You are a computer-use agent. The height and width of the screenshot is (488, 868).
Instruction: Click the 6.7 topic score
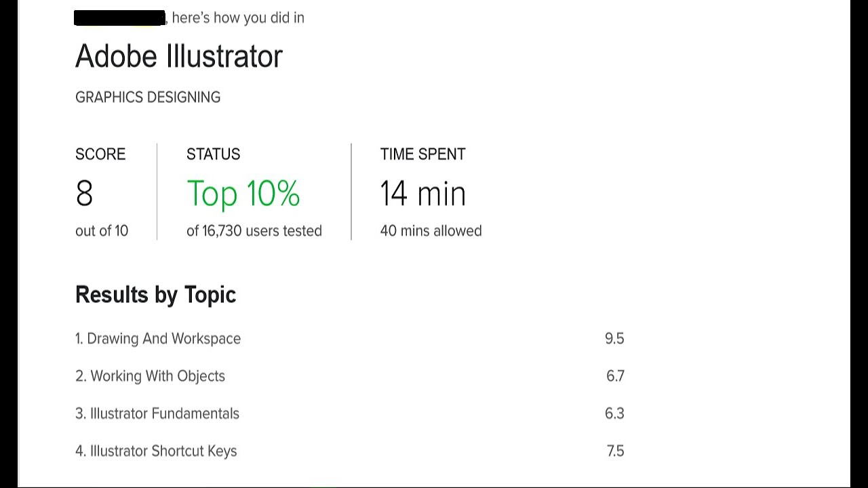point(615,375)
